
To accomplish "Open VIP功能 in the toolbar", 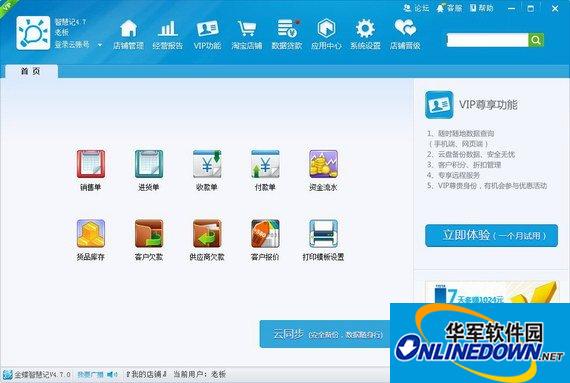I will [x=207, y=35].
